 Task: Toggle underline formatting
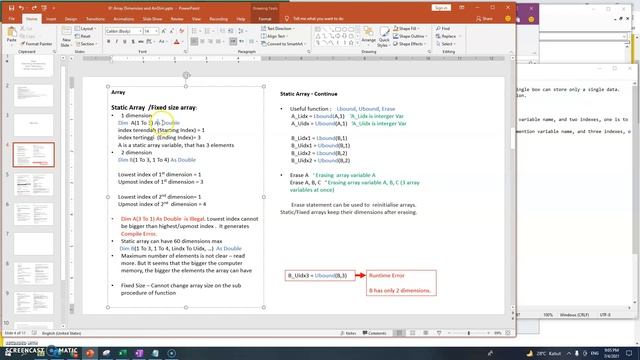tap(124, 42)
